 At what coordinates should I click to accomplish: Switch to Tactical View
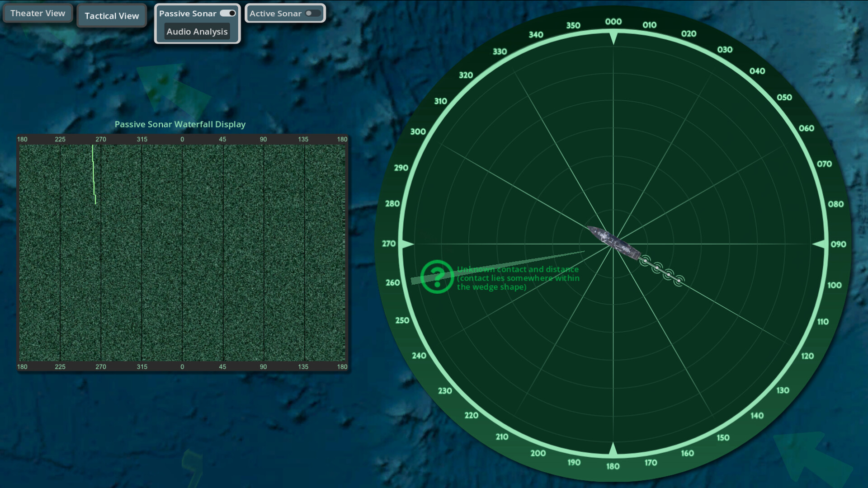click(111, 15)
